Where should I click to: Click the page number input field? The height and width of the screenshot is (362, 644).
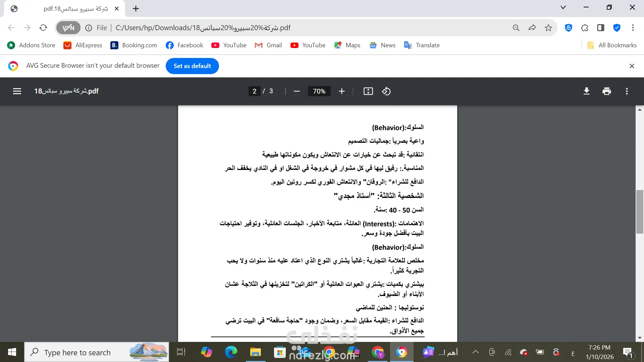(254, 91)
